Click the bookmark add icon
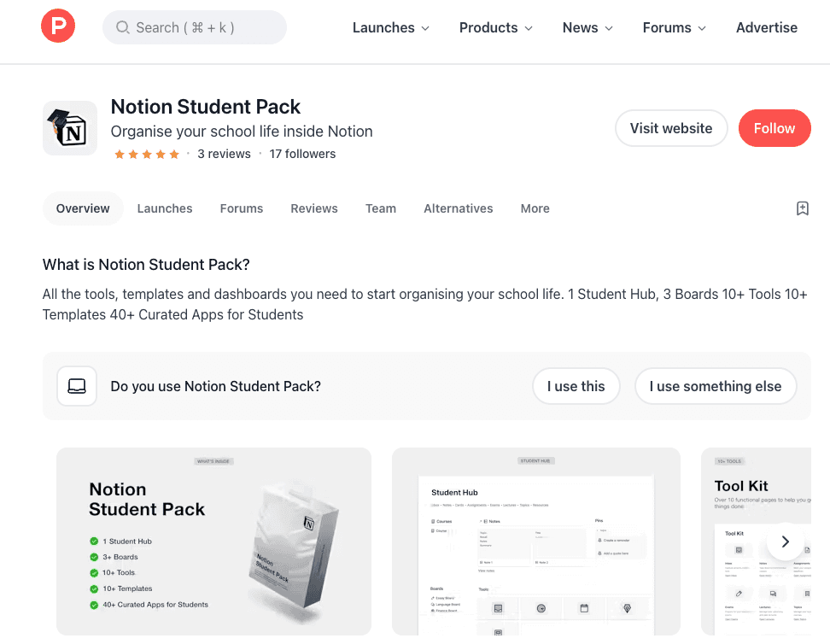 802,208
